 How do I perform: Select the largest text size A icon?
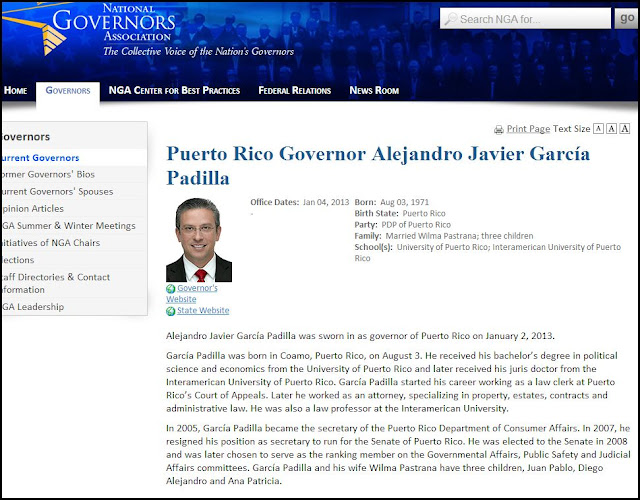624,129
